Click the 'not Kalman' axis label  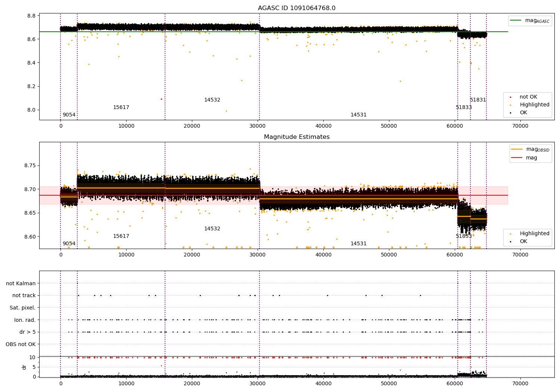[x=21, y=283]
